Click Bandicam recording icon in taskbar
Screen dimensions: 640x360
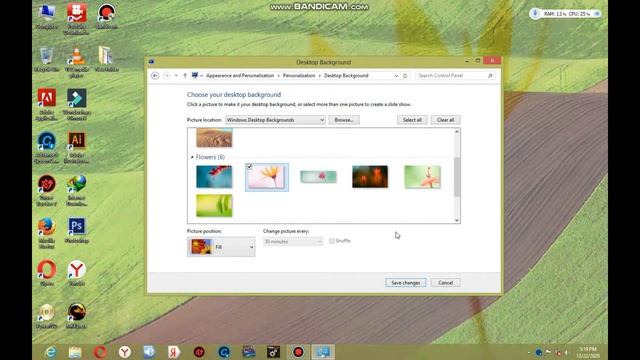click(x=298, y=352)
